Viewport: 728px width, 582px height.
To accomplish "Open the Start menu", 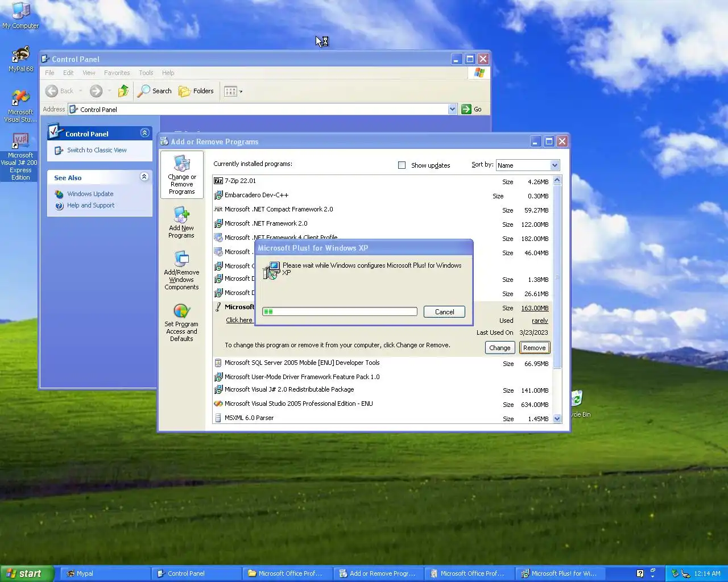I will pos(27,573).
